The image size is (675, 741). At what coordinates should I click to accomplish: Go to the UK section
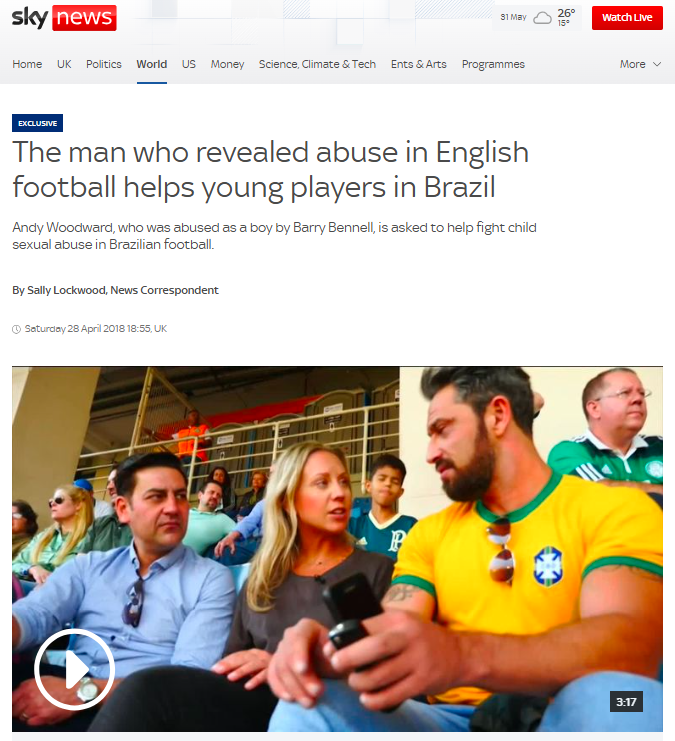pyautogui.click(x=64, y=64)
